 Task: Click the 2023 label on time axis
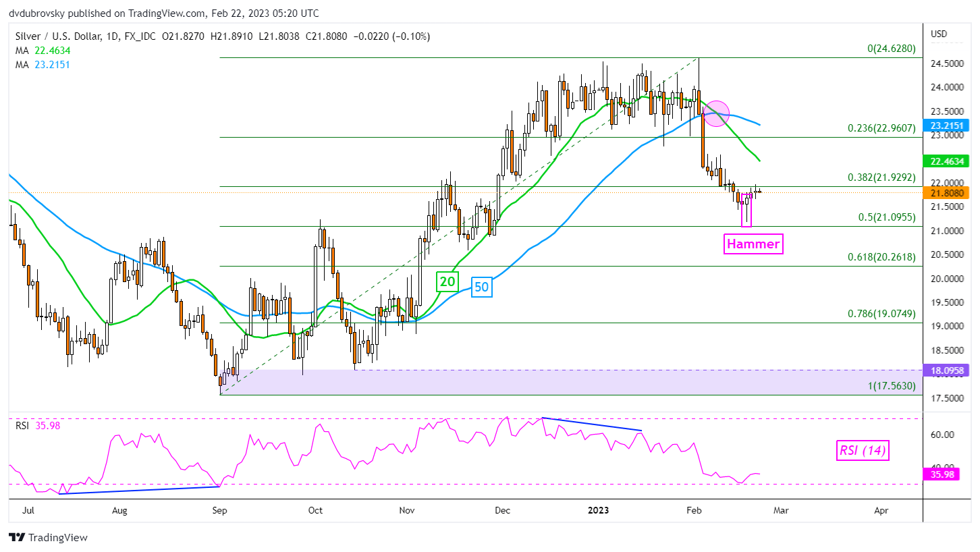598,511
